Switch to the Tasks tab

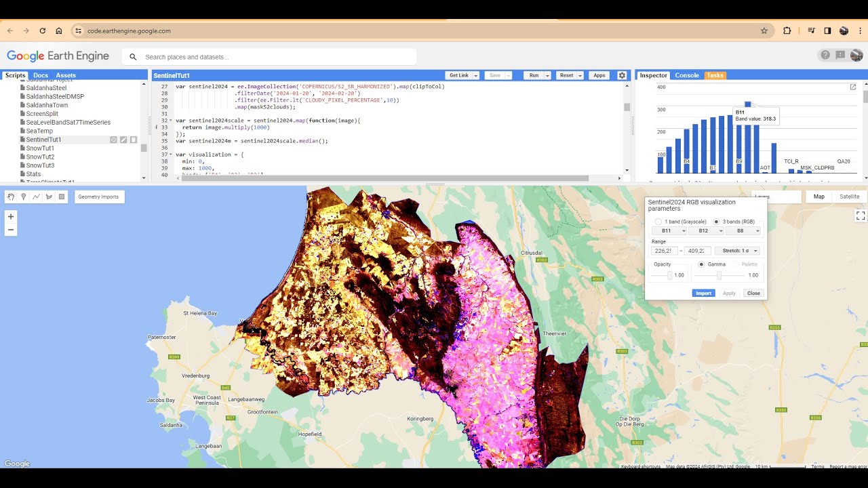[x=715, y=75]
